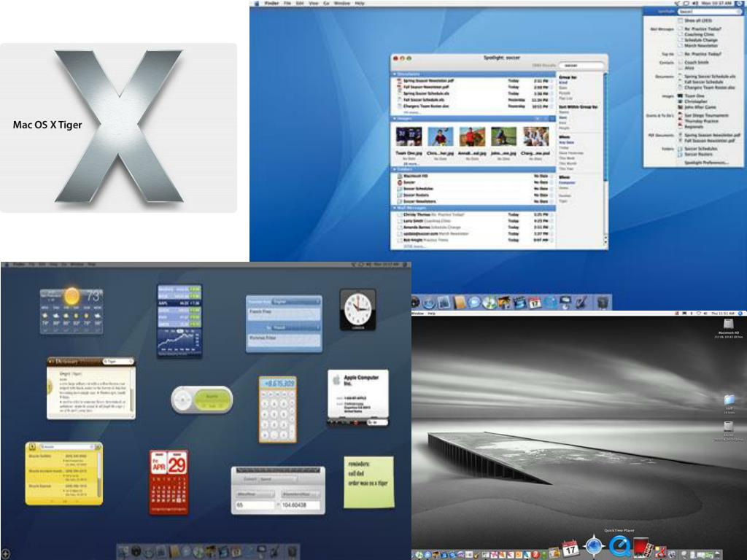Image resolution: width=747 pixels, height=560 pixels.
Task: Open the third image thumbnail, red-shirt player
Action: point(472,136)
